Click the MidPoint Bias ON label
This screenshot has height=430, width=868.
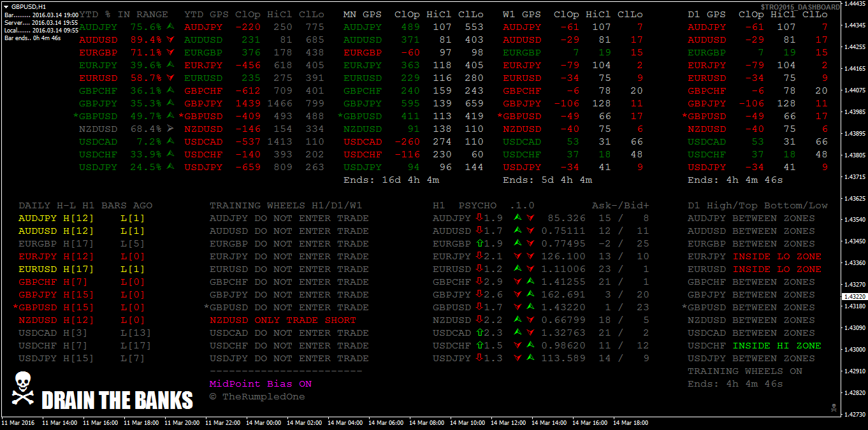click(260, 384)
